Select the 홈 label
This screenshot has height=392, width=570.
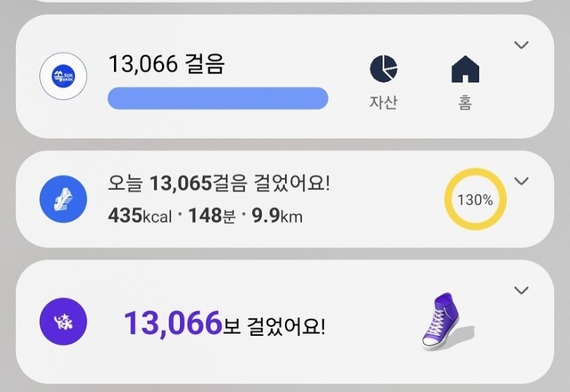coord(464,102)
